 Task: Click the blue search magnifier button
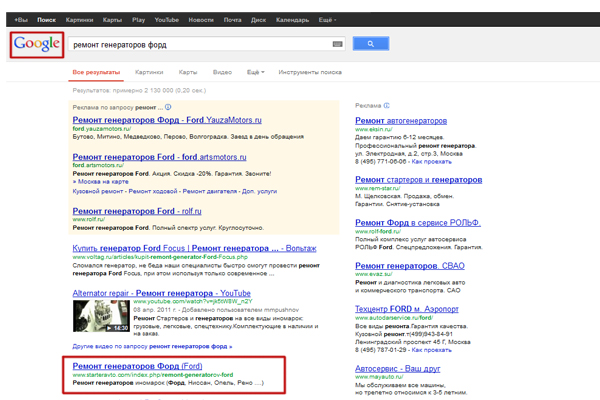click(371, 44)
